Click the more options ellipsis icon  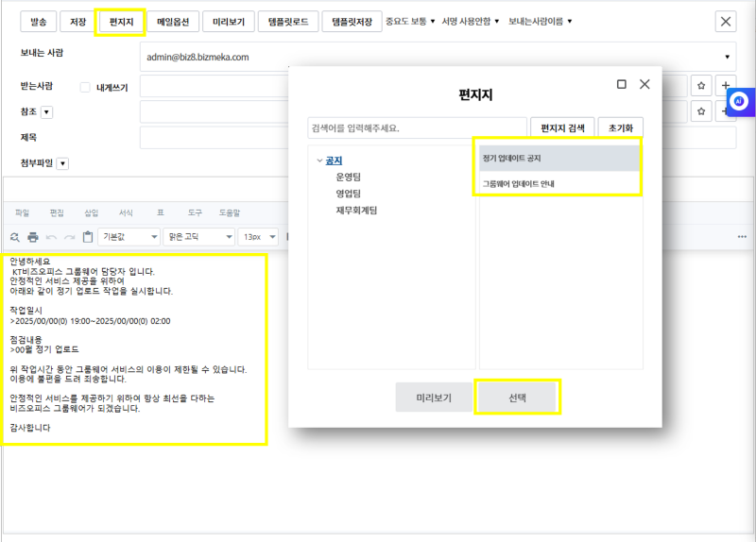pos(742,237)
